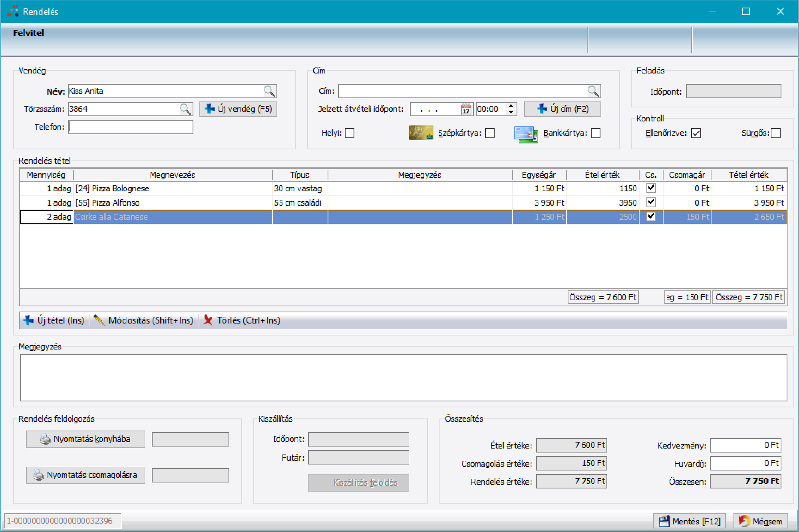Click the Csomagár column header
This screenshot has height=532, width=799.
(687, 175)
